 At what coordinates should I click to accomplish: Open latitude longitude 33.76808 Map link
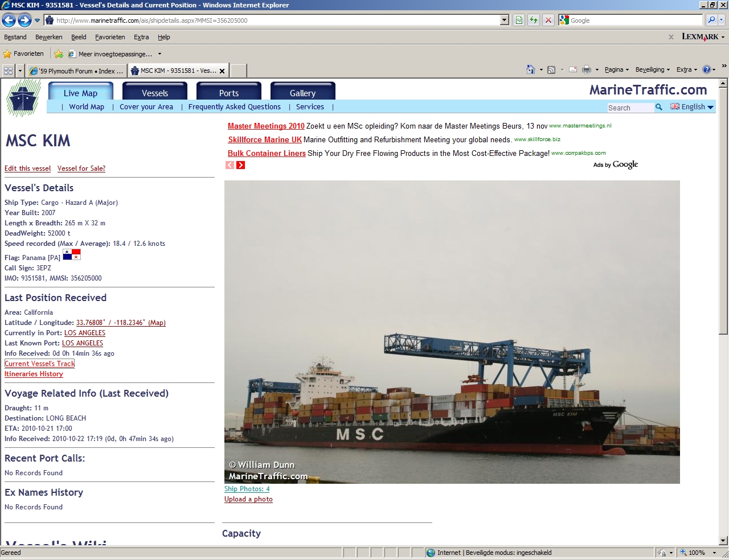[121, 323]
